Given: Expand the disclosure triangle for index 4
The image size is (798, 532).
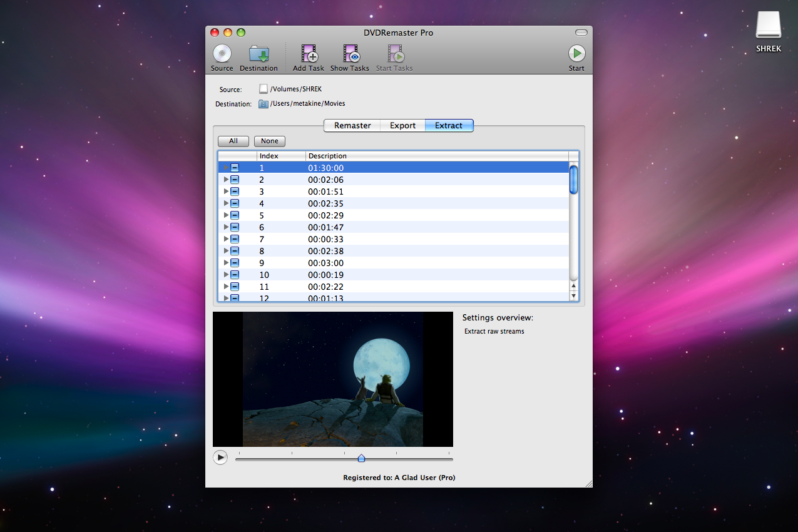Looking at the screenshot, I should click(x=226, y=203).
